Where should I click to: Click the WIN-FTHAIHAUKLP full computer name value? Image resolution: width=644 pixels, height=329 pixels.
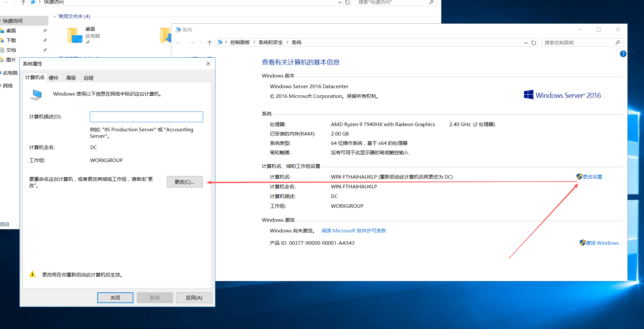tap(354, 186)
